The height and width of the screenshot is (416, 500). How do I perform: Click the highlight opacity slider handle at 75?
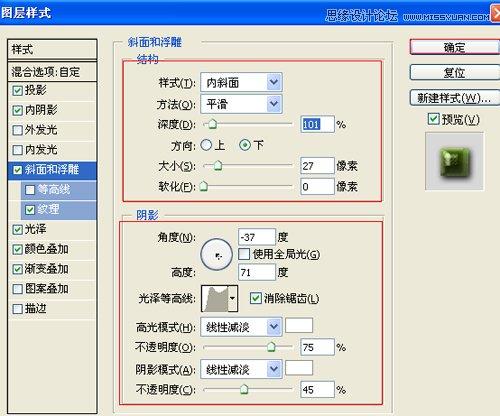click(x=271, y=347)
